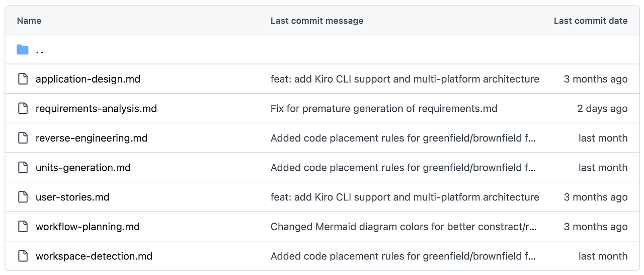The width and height of the screenshot is (644, 275).
Task: Click file icon beside workflow-planning.md
Action: [x=23, y=227]
